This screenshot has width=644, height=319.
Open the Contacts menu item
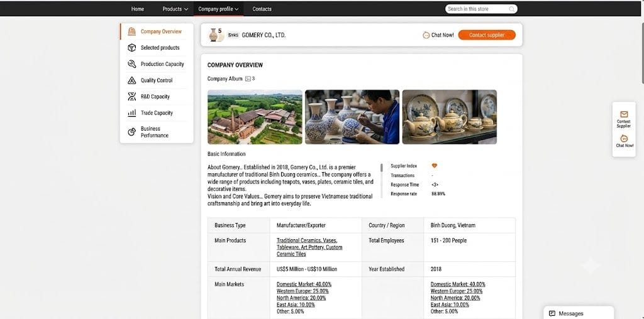[262, 9]
